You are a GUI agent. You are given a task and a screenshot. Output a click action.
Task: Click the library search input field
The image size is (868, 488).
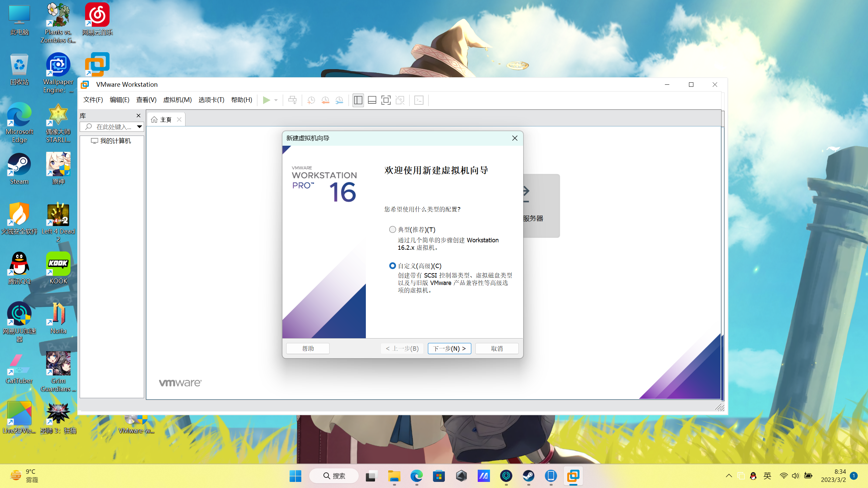pos(114,127)
